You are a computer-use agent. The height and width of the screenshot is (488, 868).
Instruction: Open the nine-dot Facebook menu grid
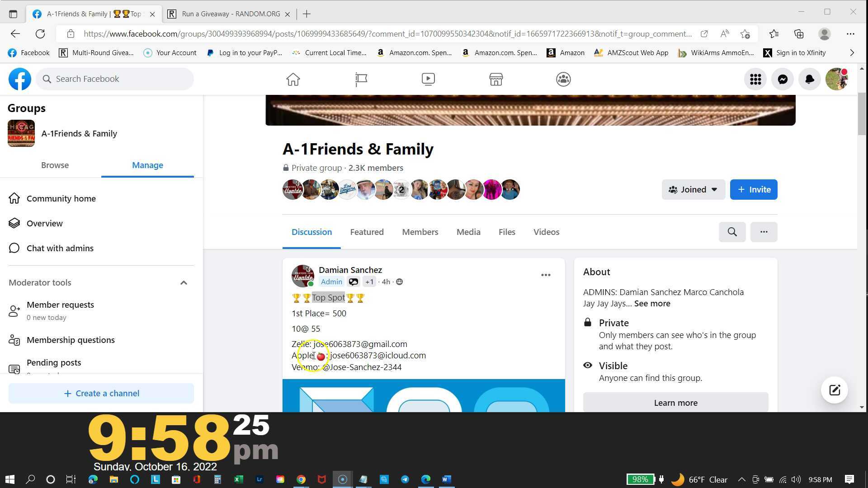pos(755,79)
